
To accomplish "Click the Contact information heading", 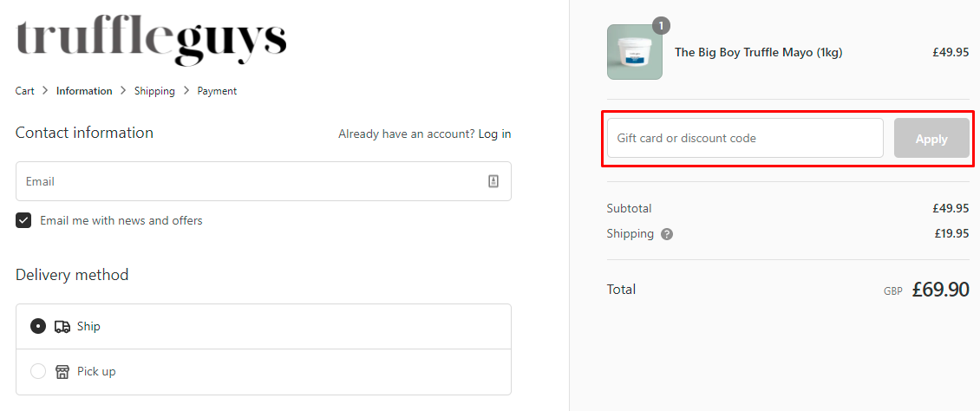I will point(84,133).
